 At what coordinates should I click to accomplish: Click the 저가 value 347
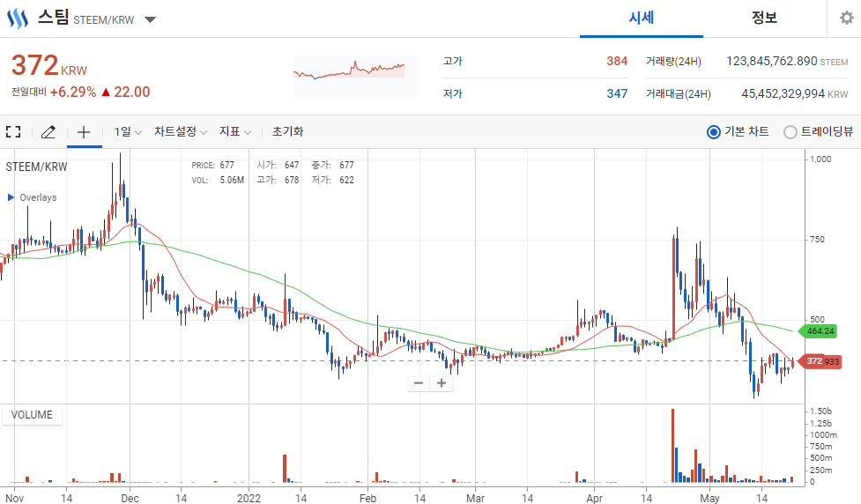coord(617,94)
